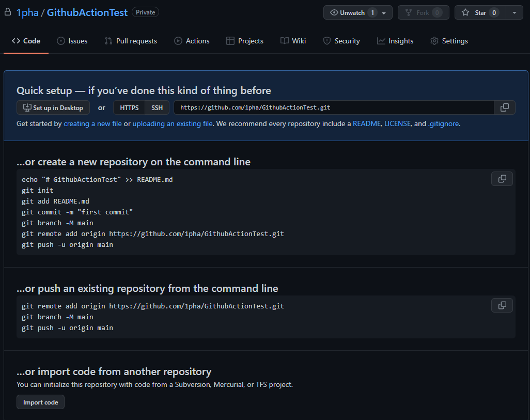
Task: Click the Quick setup heading text
Action: pyautogui.click(x=144, y=90)
